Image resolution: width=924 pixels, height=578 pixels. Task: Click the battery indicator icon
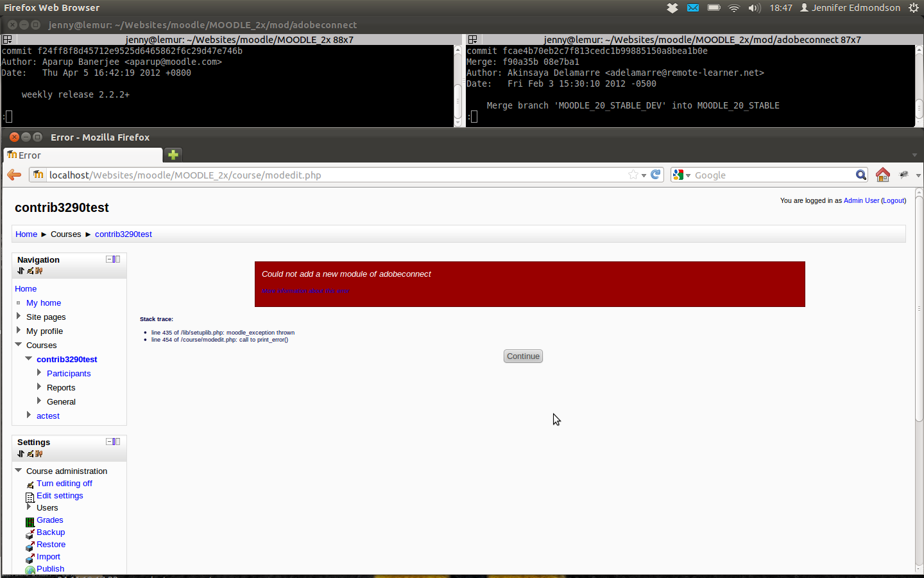coord(714,8)
